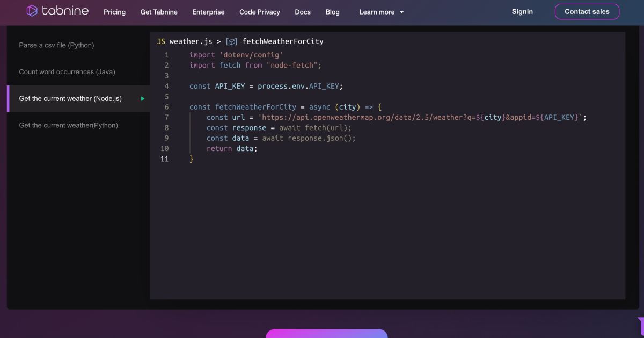Select fetchWeatherForCity in the breadcrumb
The width and height of the screenshot is (644, 338).
(284, 41)
